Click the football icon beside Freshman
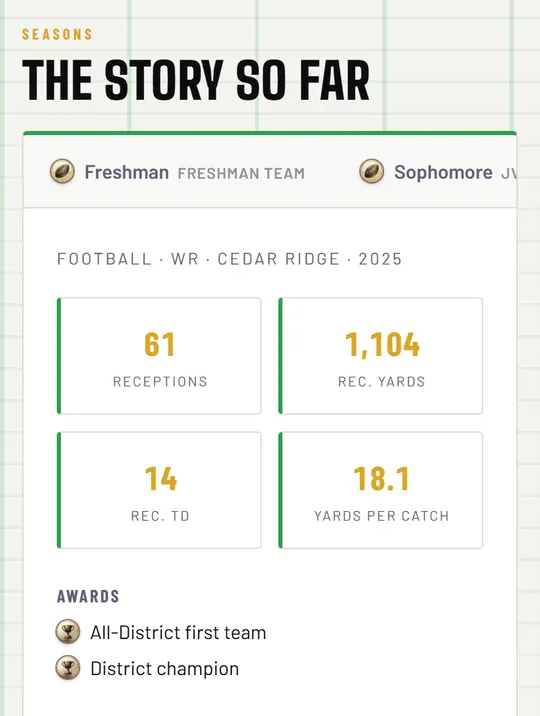Screen dimensions: 540x716 [62, 171]
